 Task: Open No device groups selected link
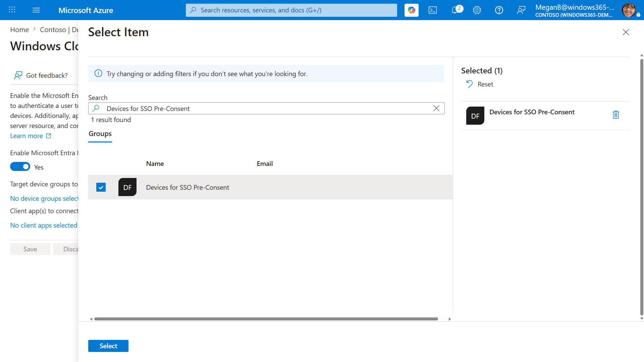tap(44, 198)
